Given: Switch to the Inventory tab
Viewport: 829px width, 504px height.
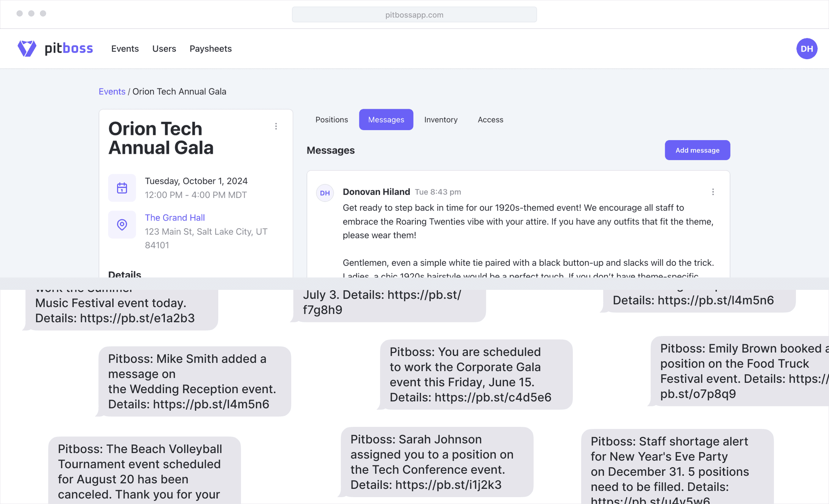Looking at the screenshot, I should 441,119.
